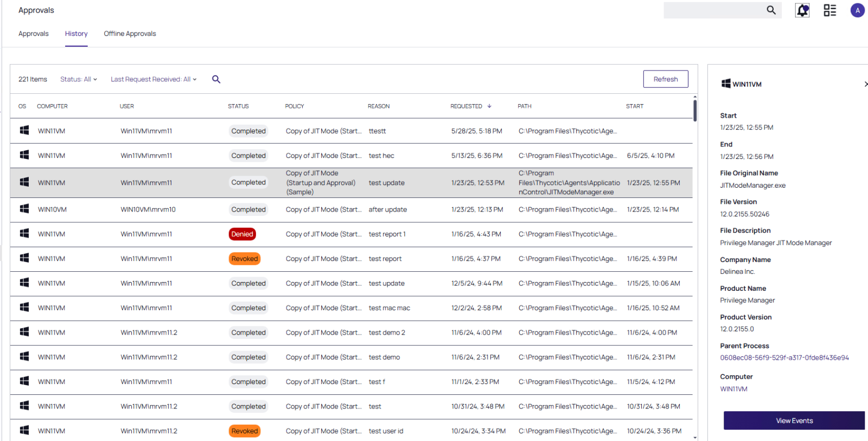This screenshot has height=441, width=868.
Task: Click Windows OS icon for WIN10VM row
Action: click(x=24, y=209)
